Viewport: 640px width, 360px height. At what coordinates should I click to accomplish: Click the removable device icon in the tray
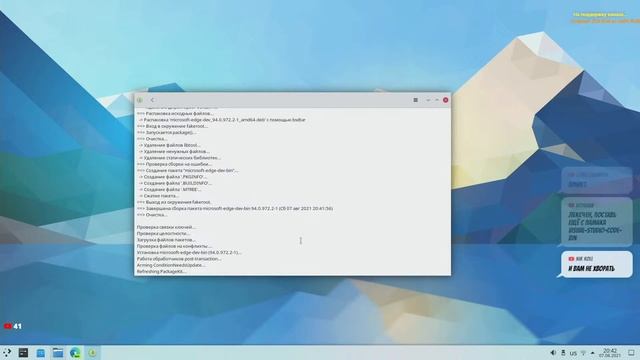click(x=563, y=353)
